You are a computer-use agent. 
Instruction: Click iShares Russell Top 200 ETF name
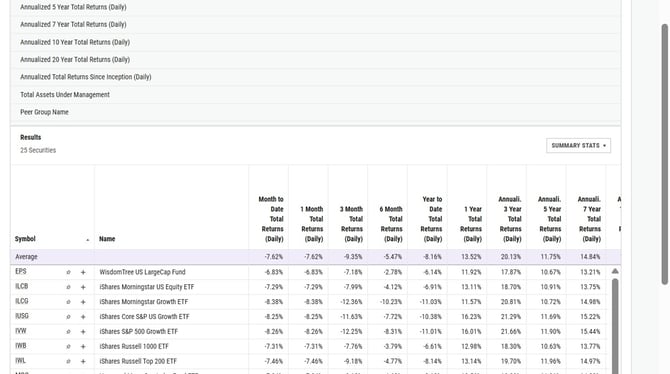(138, 362)
